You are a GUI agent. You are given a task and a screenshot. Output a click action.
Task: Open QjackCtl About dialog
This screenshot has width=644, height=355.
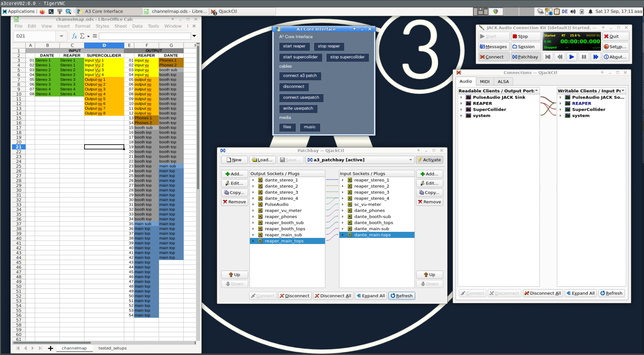pos(616,57)
